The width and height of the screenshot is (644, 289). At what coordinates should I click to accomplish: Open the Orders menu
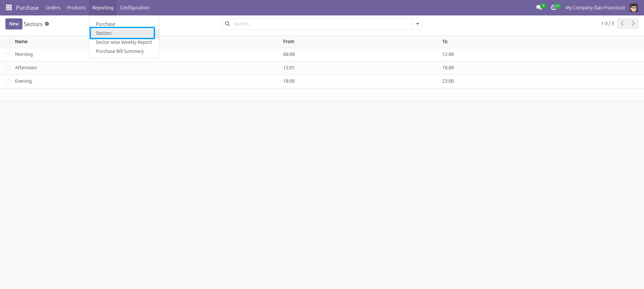53,7
